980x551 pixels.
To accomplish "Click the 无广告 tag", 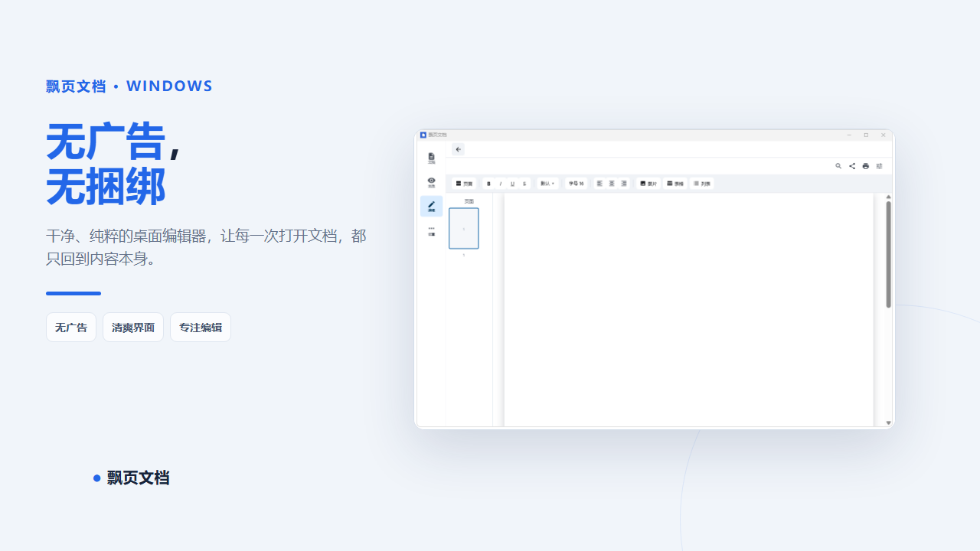I will (x=71, y=328).
